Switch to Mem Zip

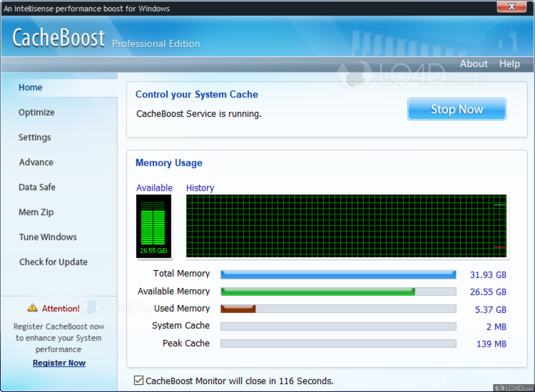click(36, 212)
